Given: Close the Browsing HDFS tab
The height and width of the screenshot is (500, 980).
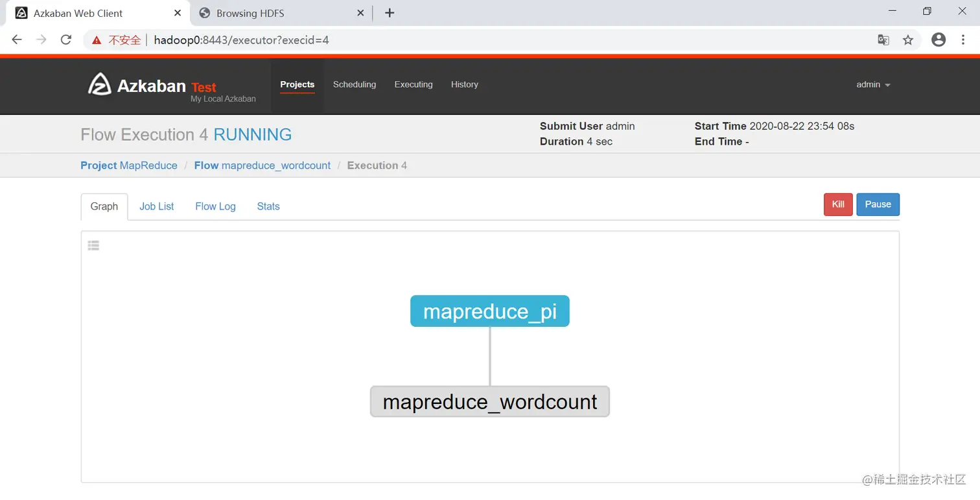Looking at the screenshot, I should coord(361,13).
